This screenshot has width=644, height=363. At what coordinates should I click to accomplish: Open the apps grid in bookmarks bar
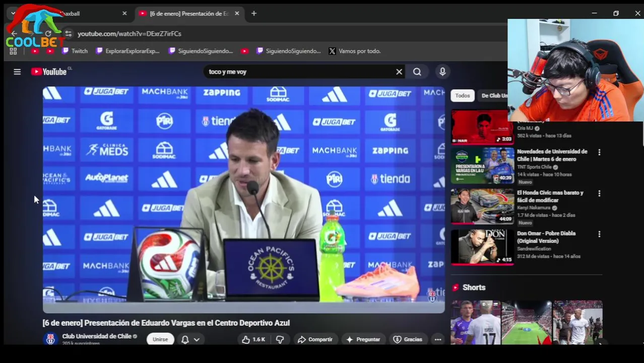pyautogui.click(x=13, y=51)
